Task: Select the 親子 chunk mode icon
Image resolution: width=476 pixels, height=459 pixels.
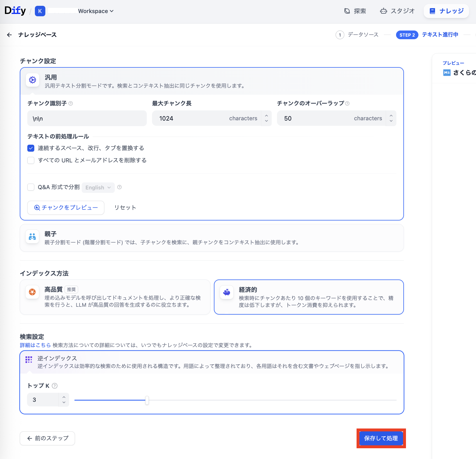Action: 32,237
